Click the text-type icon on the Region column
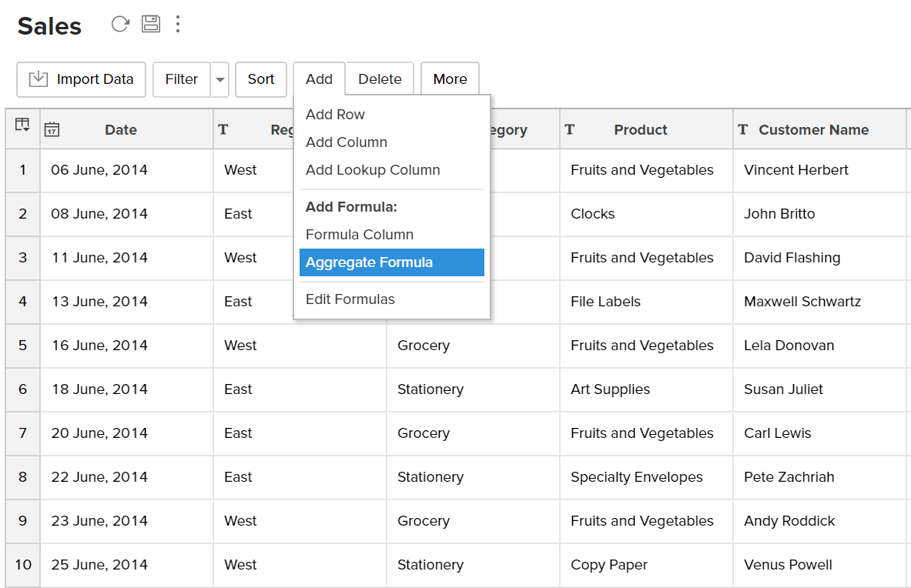The image size is (911, 588). [223, 129]
